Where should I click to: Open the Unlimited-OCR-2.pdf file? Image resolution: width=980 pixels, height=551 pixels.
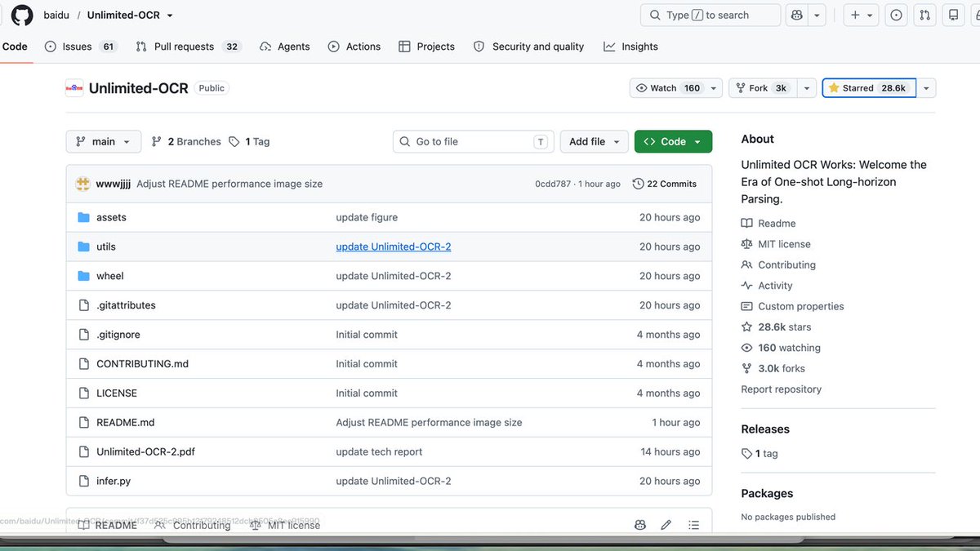pyautogui.click(x=145, y=451)
